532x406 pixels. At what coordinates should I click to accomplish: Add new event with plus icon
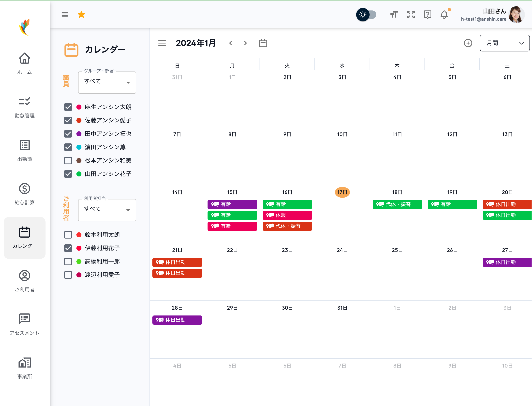468,43
